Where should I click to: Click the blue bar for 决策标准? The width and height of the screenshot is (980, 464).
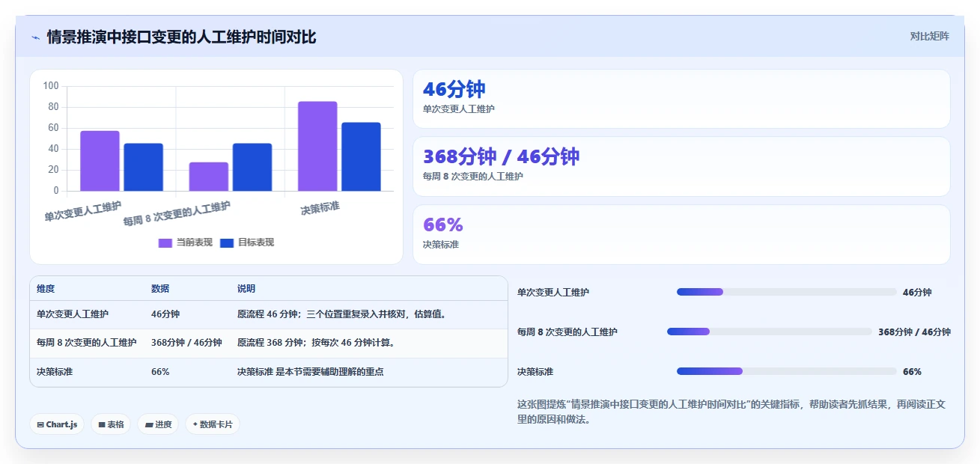pyautogui.click(x=361, y=156)
